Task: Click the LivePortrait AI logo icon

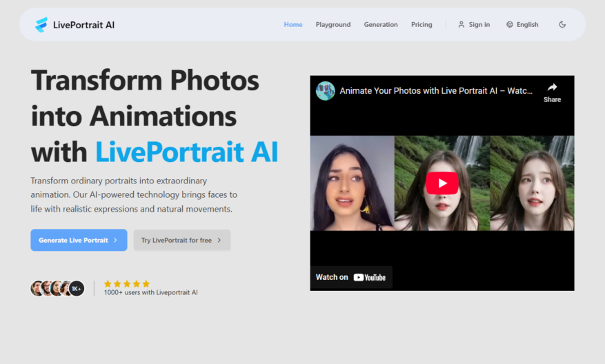Action: (x=41, y=25)
